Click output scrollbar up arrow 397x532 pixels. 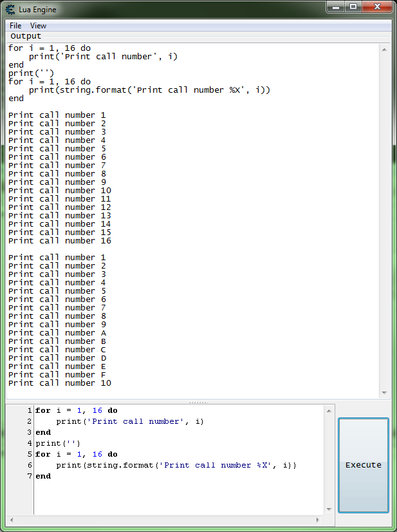click(384, 50)
